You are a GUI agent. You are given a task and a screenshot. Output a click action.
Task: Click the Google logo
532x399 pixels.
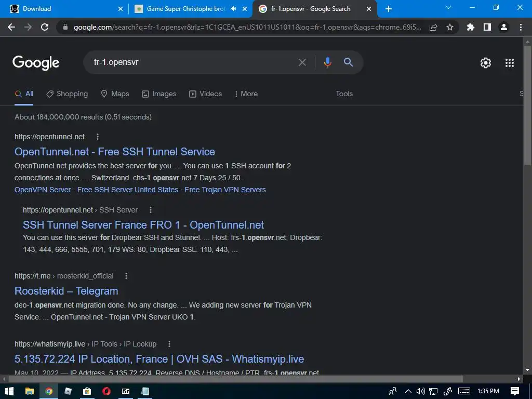click(x=36, y=63)
